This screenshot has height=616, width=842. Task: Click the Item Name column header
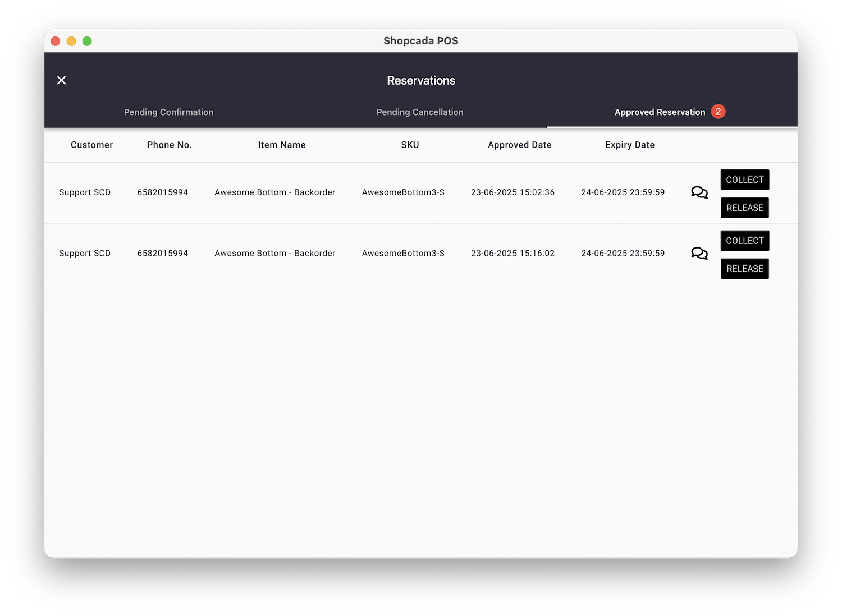tap(282, 145)
